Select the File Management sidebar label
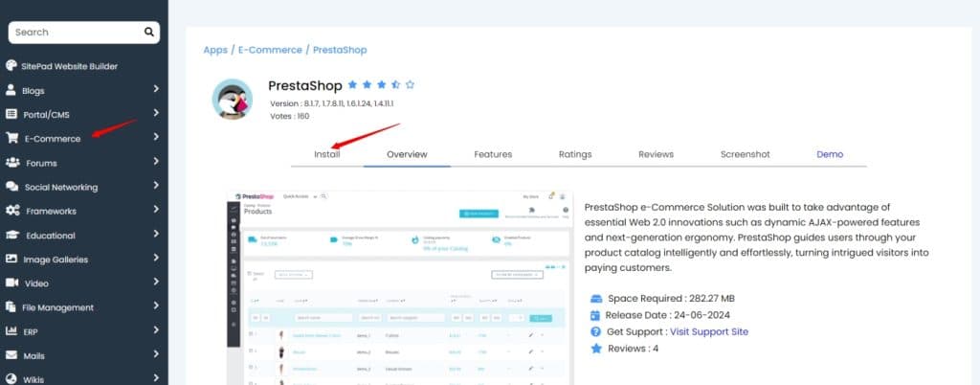Screen dimensions: 980x385 [57, 307]
